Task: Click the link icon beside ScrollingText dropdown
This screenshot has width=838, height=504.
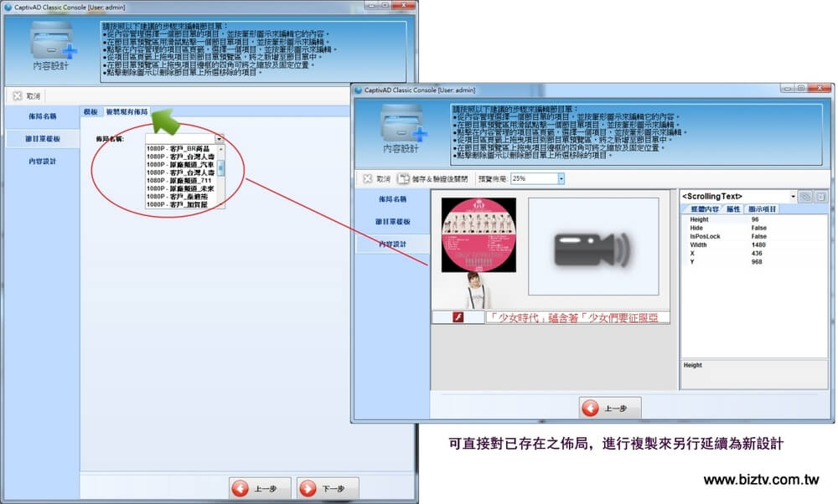Action: (805, 196)
